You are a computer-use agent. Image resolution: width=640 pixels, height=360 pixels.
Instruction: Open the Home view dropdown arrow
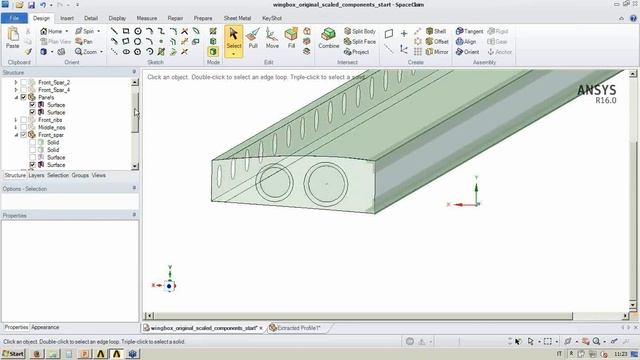pos(67,31)
